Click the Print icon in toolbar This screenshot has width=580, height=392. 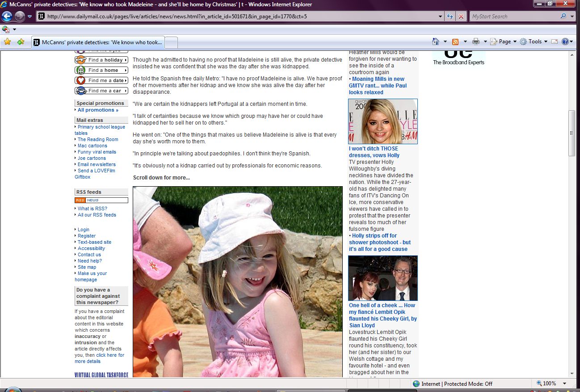475,42
